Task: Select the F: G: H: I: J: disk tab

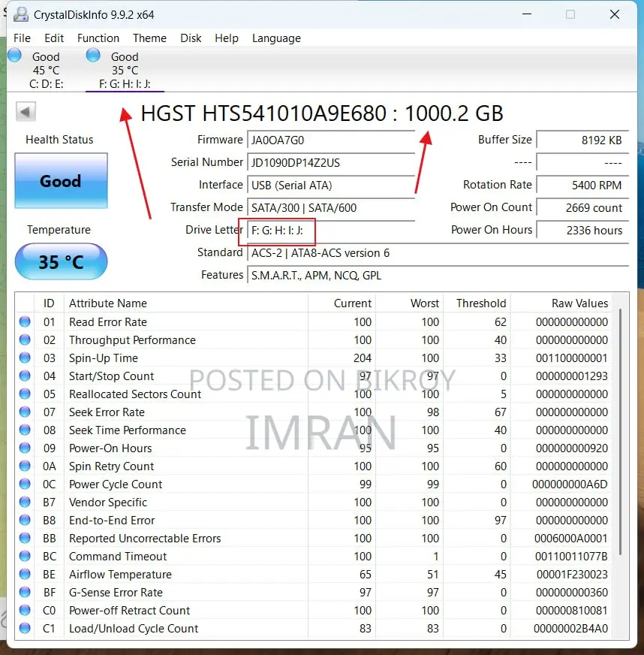Action: (x=125, y=70)
